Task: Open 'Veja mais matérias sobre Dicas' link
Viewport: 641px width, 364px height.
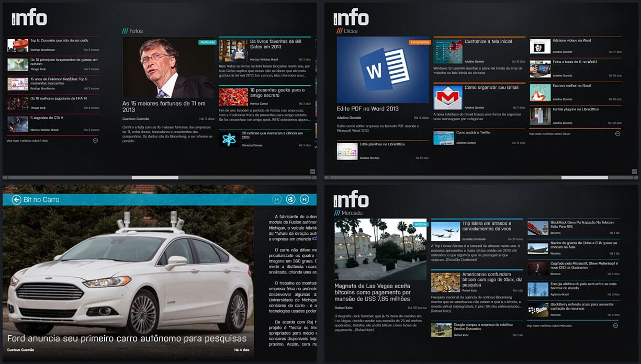Action: tap(549, 134)
